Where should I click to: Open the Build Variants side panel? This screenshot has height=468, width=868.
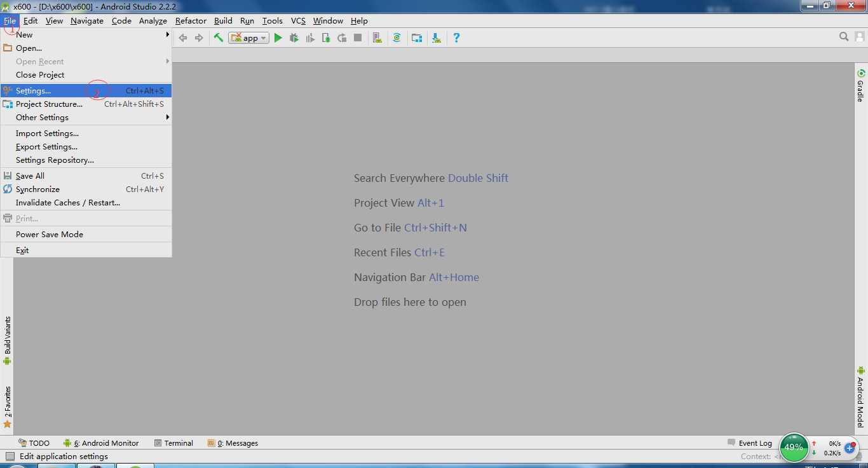click(x=7, y=341)
